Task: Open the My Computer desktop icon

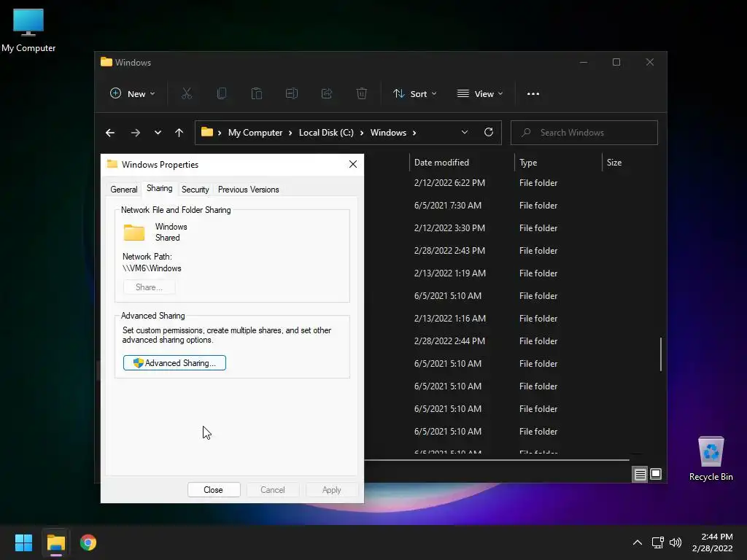Action: tap(28, 30)
